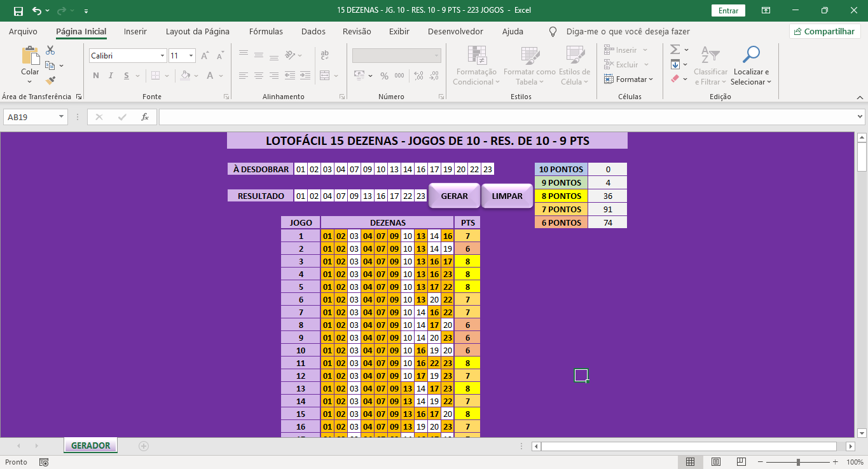This screenshot has height=469, width=868.
Task: Click the insert function fx icon
Action: tap(145, 117)
